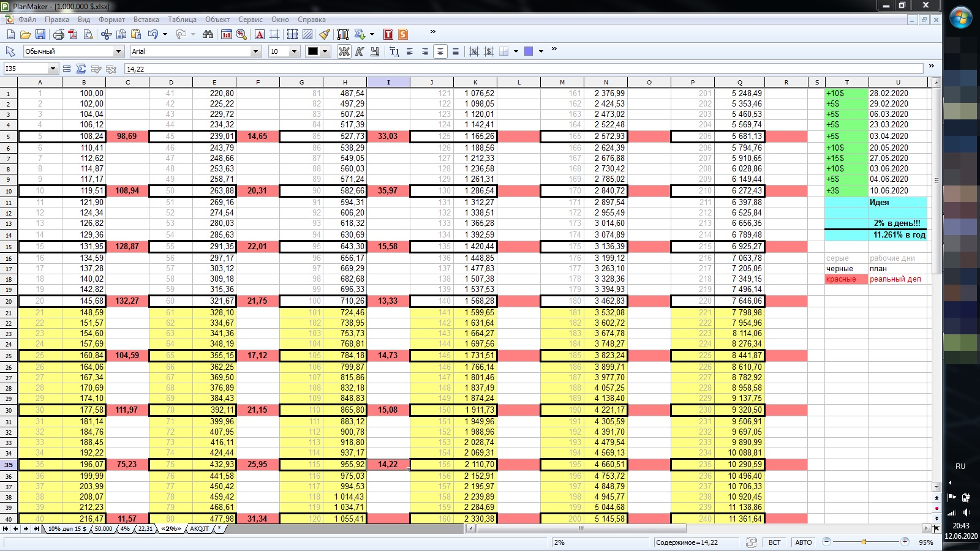This screenshot has width=980, height=551.
Task: Open the paragraph style dropdown 'Обычный'
Action: point(118,51)
